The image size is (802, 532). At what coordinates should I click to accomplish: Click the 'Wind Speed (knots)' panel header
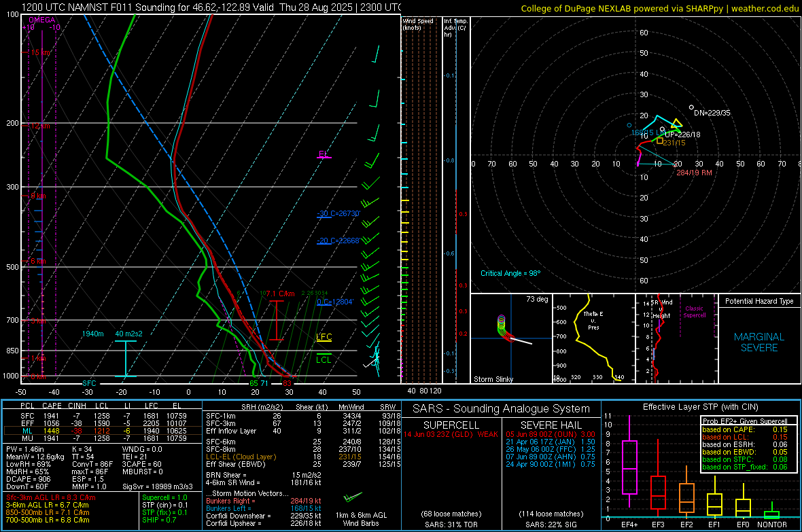click(x=418, y=24)
